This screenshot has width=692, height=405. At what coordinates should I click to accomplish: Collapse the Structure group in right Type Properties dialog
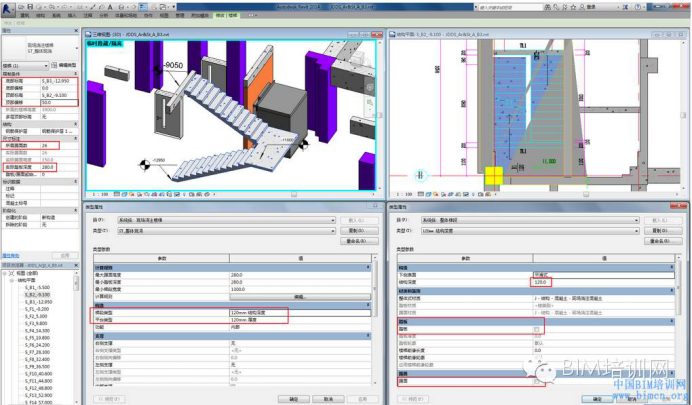click(x=672, y=267)
